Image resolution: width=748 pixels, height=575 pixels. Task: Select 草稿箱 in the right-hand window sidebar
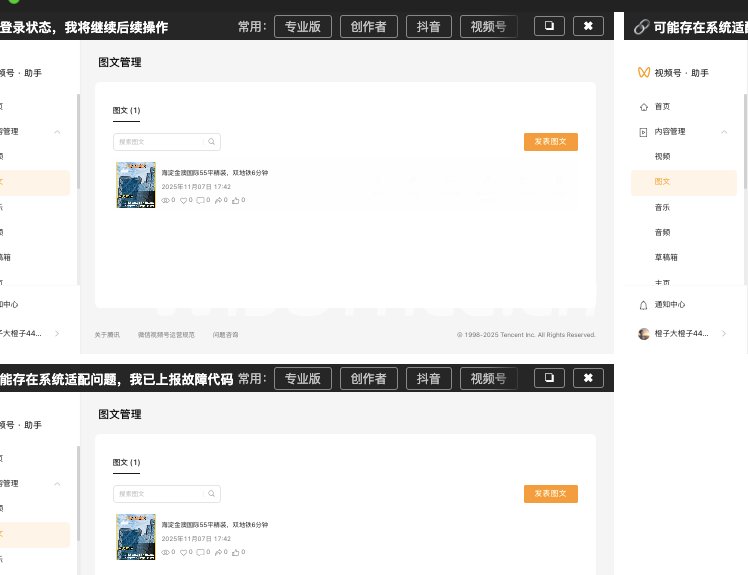click(x=666, y=257)
